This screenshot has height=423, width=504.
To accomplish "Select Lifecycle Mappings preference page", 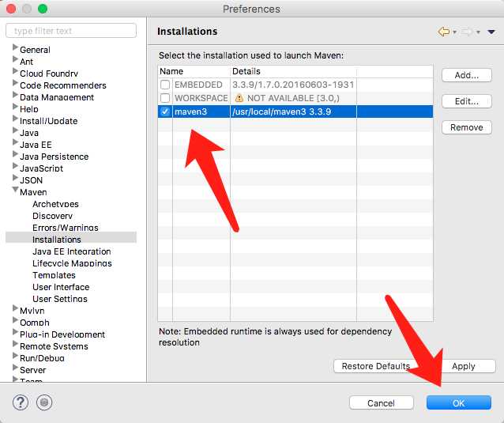I will point(72,263).
